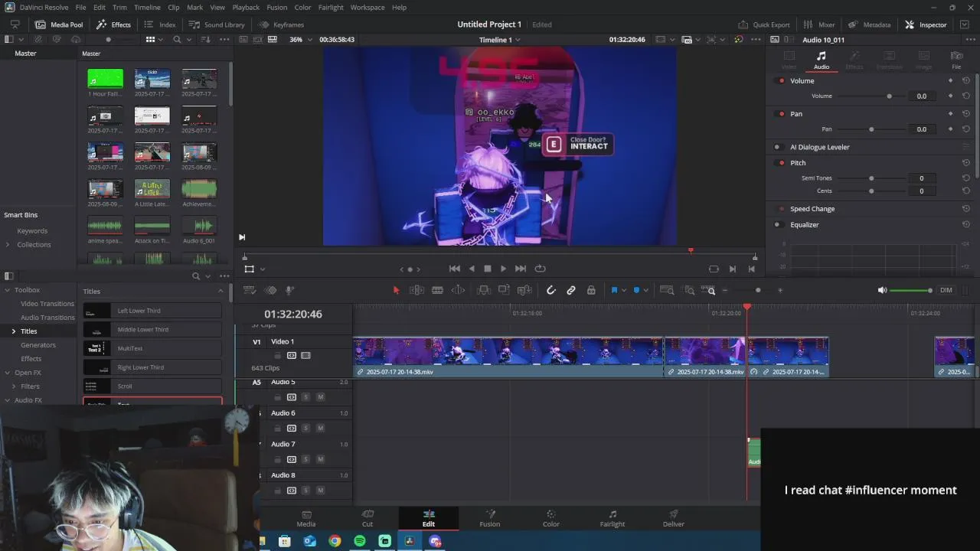Adjust the monitor volume green slider
This screenshot has width=980, height=551.
pyautogui.click(x=910, y=290)
